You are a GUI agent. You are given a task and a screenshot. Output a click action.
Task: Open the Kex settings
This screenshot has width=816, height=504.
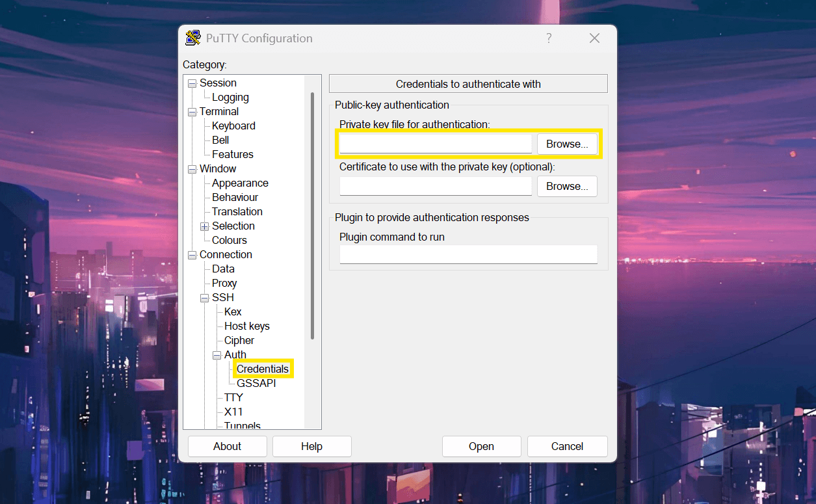click(x=233, y=312)
